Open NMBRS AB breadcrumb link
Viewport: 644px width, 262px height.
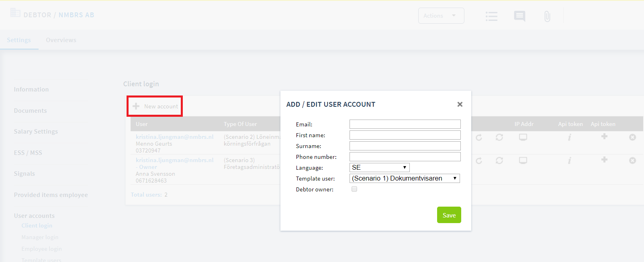[x=76, y=15]
